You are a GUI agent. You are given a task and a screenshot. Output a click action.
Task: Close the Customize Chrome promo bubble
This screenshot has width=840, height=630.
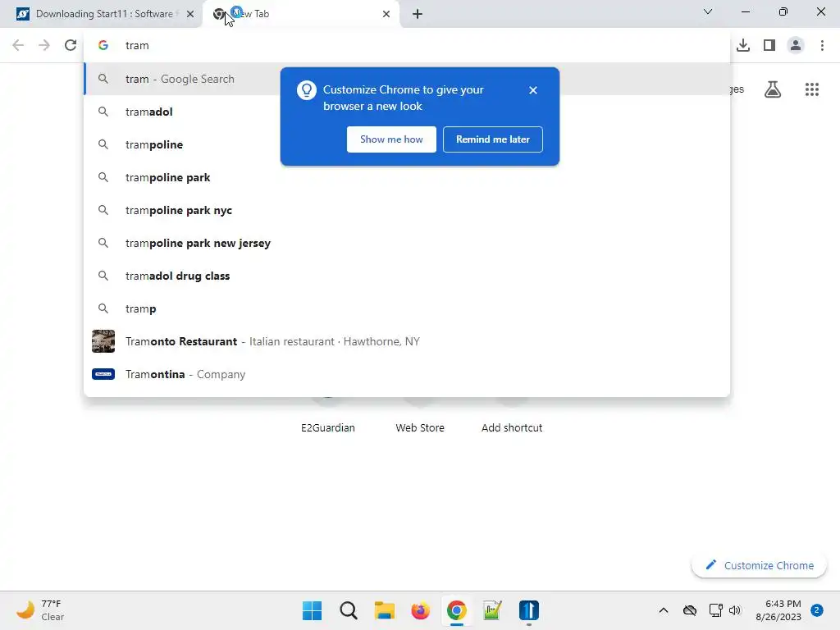(x=533, y=90)
